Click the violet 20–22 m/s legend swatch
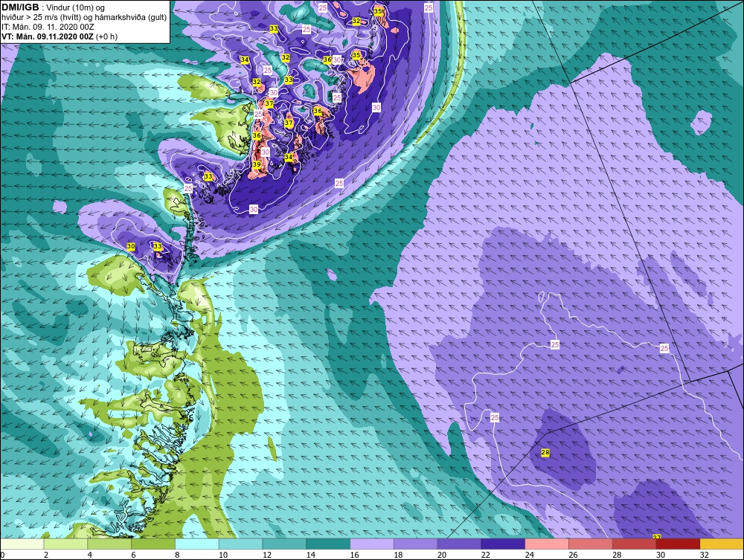The height and width of the screenshot is (560, 744). click(x=459, y=544)
